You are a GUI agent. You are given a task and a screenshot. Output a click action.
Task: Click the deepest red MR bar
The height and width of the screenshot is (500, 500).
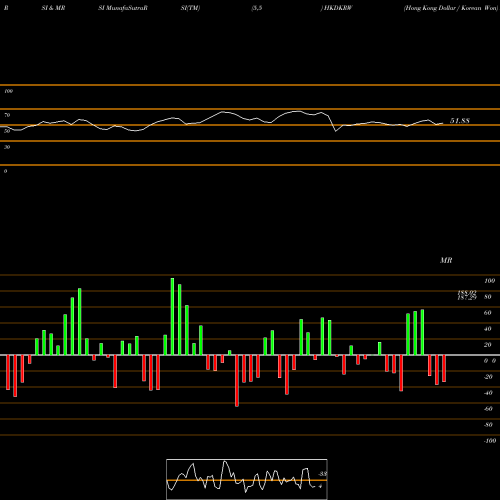pos(237,381)
